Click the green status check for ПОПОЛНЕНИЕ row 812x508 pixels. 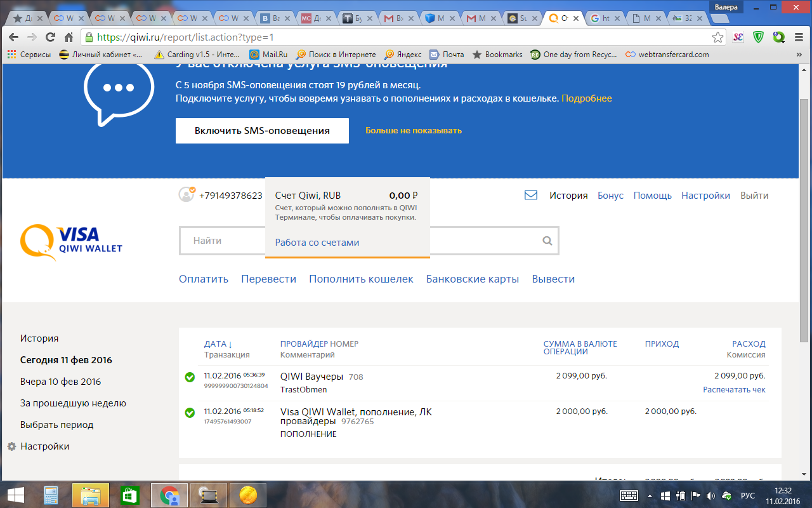click(x=190, y=413)
